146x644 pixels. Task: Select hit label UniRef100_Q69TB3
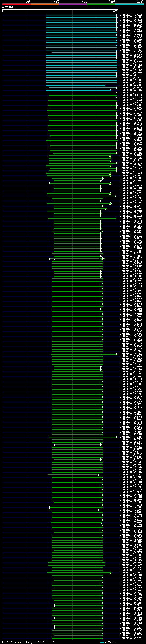131,156
